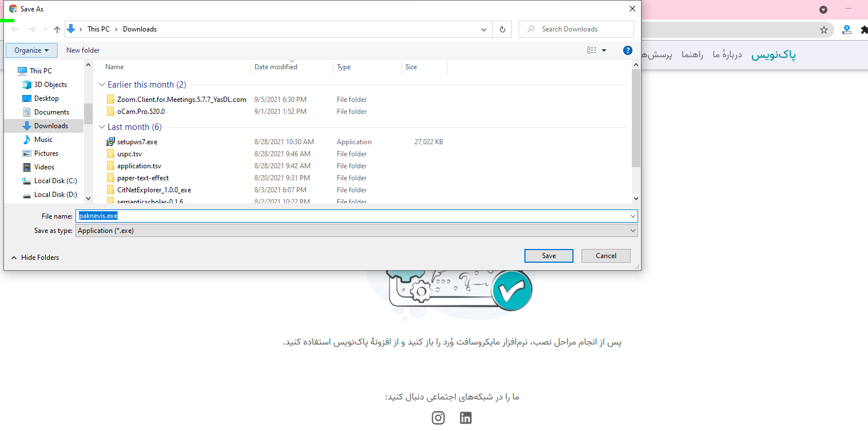Image resolution: width=868 pixels, height=431 pixels.
Task: Bookmark the page with browser star icon
Action: (x=824, y=30)
